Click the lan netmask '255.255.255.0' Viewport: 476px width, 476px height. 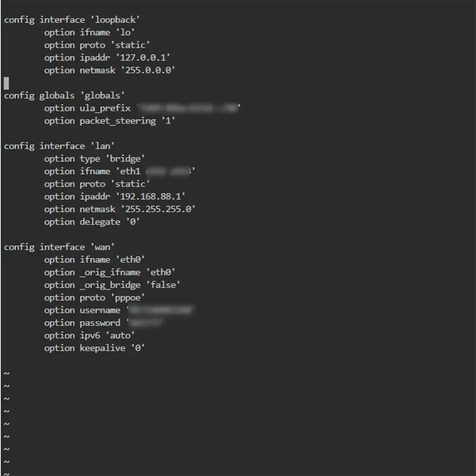tap(158, 209)
